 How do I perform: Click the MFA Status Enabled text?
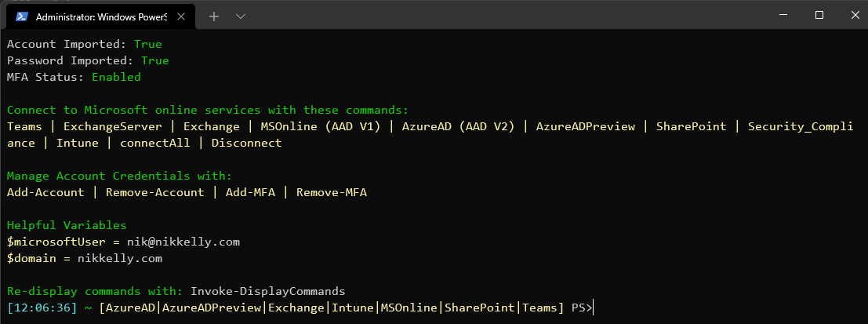pos(116,77)
